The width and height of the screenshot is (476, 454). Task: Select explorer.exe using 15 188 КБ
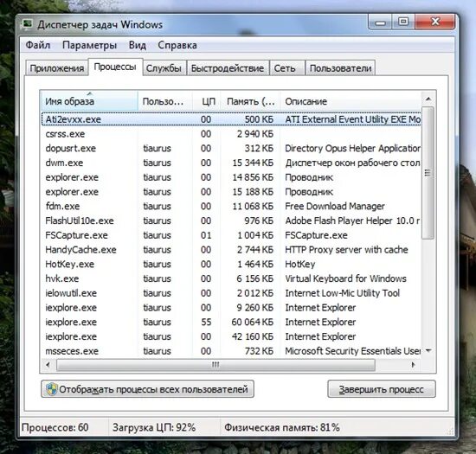click(231, 192)
